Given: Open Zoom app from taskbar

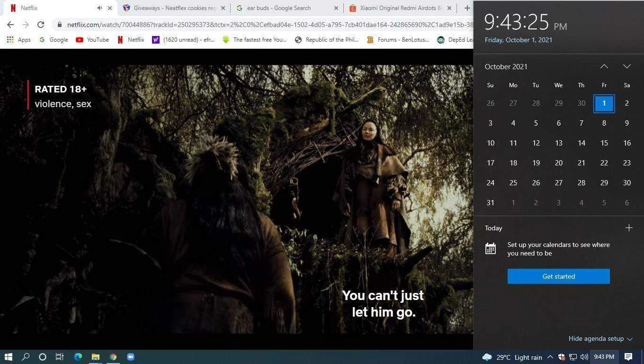Looking at the screenshot, I should [131, 357].
